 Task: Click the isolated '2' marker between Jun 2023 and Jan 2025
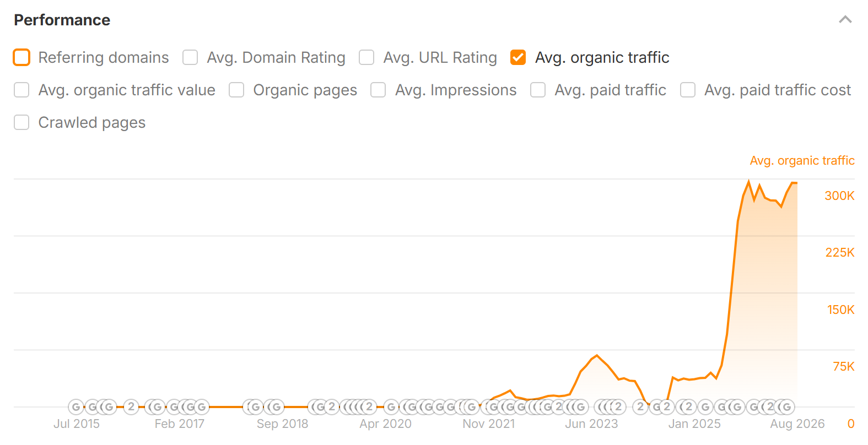click(640, 407)
